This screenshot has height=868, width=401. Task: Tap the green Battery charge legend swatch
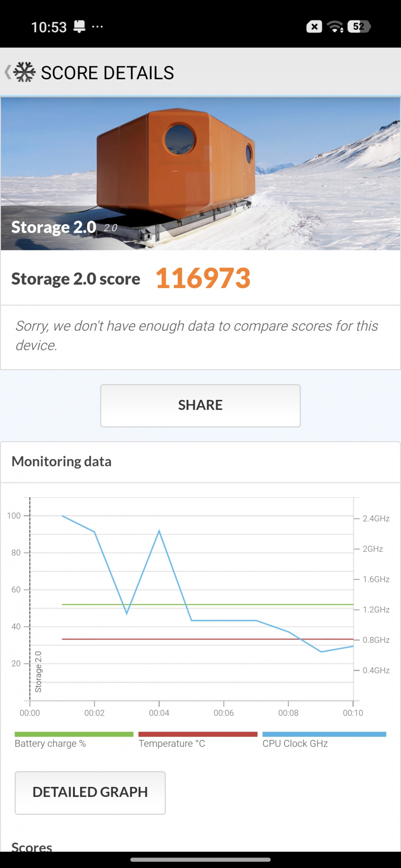click(74, 734)
